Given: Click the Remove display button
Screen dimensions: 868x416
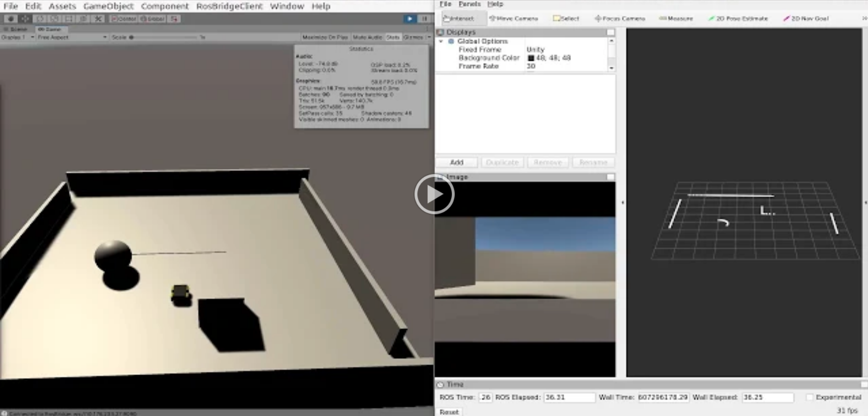Looking at the screenshot, I should pos(547,162).
